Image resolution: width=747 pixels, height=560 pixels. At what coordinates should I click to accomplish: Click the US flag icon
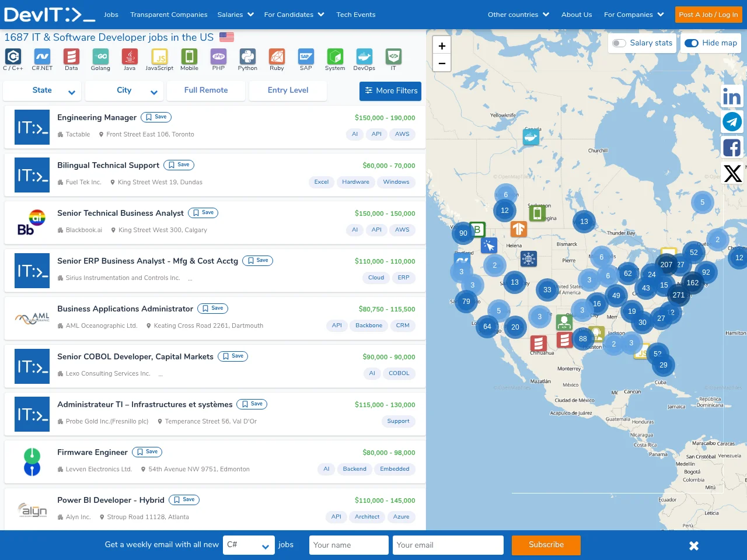pos(226,37)
